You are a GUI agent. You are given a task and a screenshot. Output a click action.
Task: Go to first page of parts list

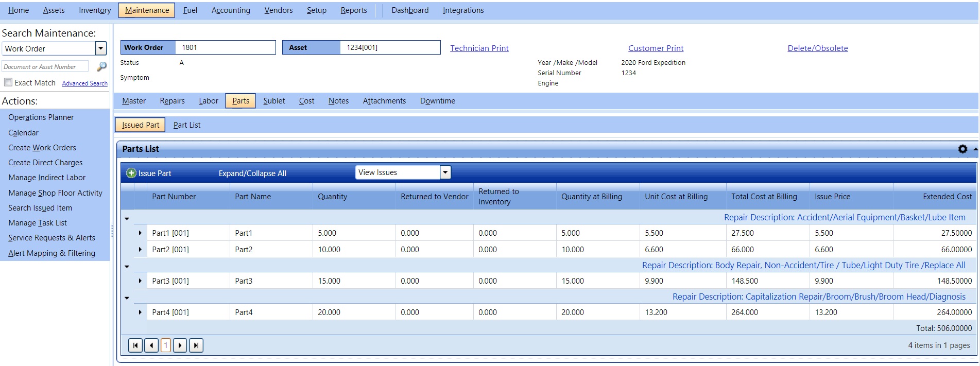(x=135, y=345)
